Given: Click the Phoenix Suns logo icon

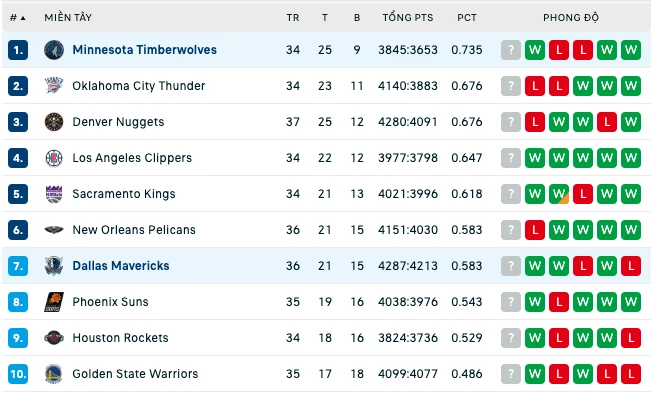Looking at the screenshot, I should point(54,302).
